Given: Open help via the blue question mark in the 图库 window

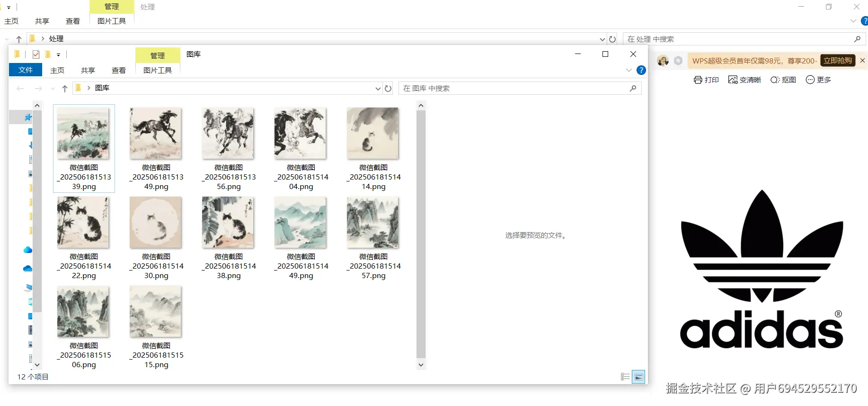Looking at the screenshot, I should click(x=641, y=70).
